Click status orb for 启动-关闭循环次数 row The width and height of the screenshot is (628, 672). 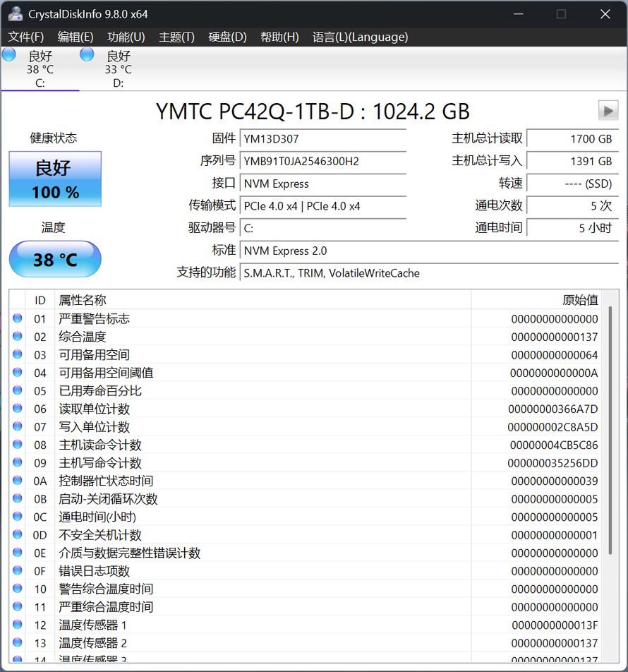(x=17, y=498)
